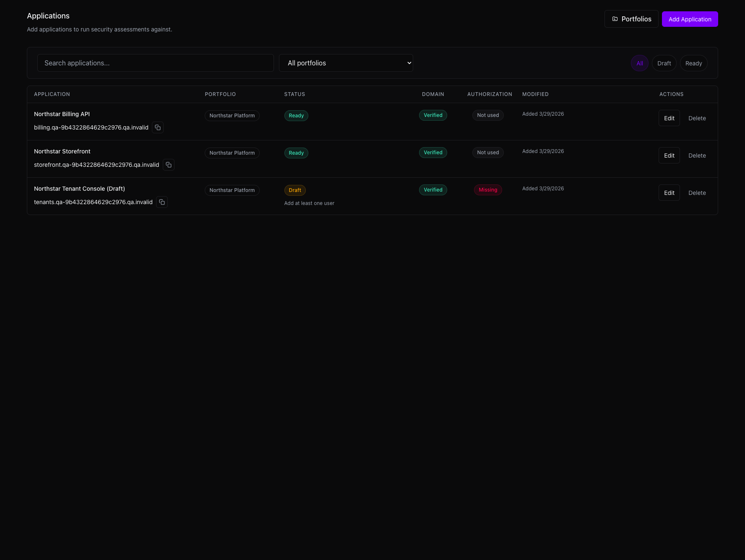Screen dimensions: 745x560
Task: Click Northstar Platform tag in Storefront row
Action: [232, 153]
